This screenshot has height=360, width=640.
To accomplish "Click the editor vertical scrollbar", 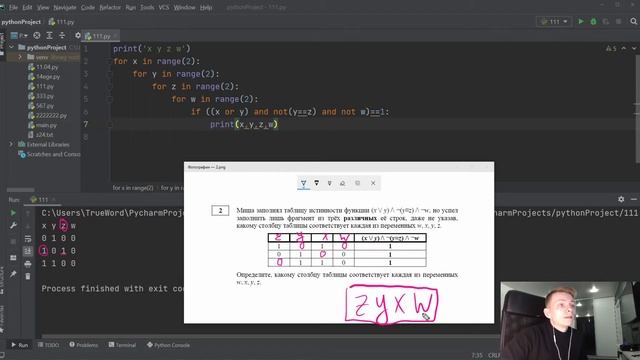I will [x=637, y=109].
